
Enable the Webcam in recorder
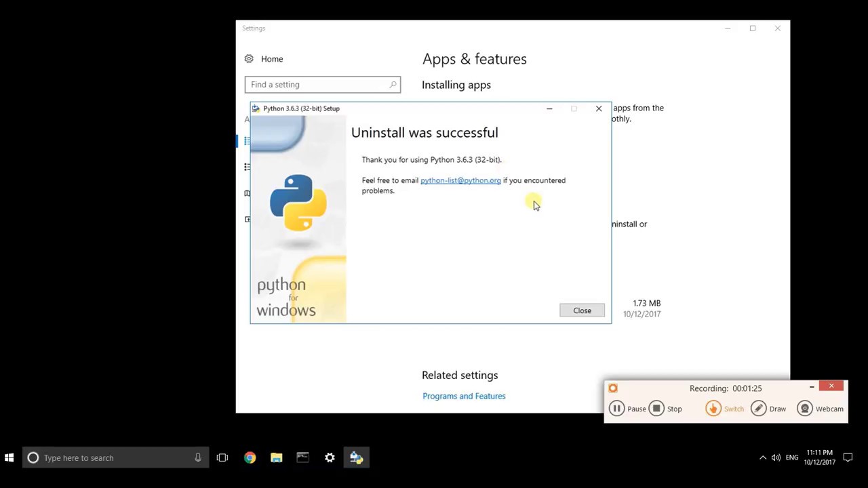(x=821, y=409)
